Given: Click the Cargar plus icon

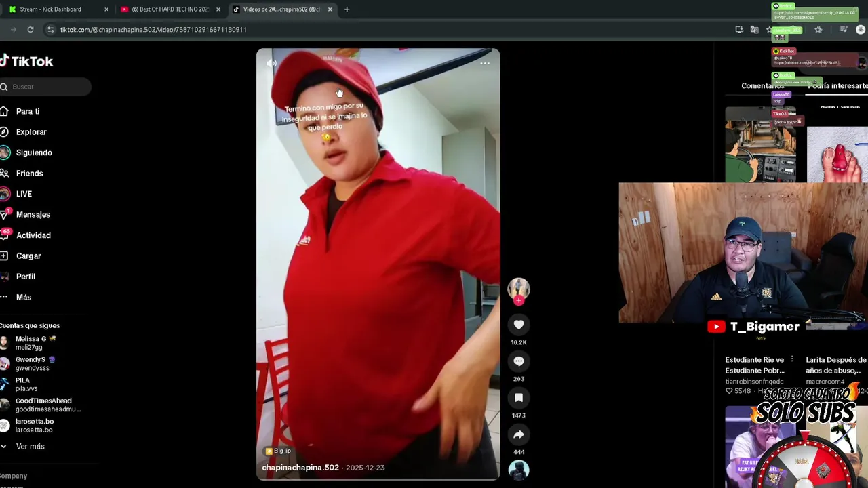Looking at the screenshot, I should [4, 256].
